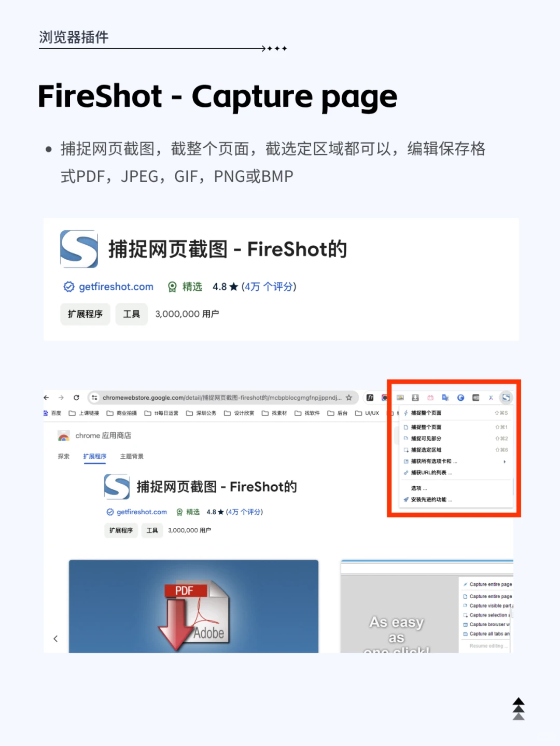The height and width of the screenshot is (746, 560).
Task: Bookmark this page with the star icon
Action: tap(349, 398)
